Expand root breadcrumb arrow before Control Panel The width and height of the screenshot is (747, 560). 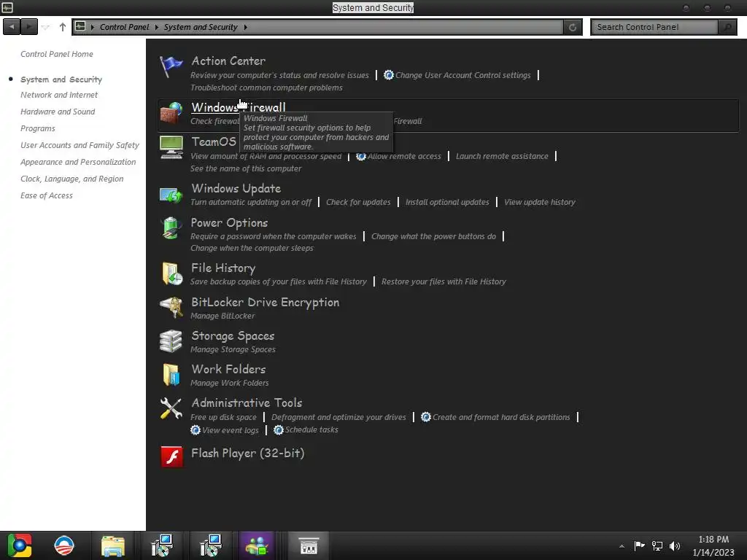point(93,27)
